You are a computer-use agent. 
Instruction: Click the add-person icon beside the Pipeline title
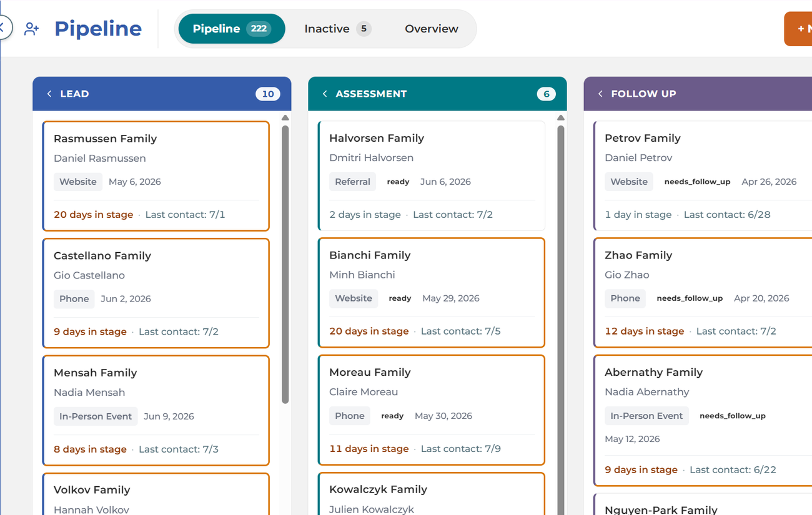click(31, 29)
